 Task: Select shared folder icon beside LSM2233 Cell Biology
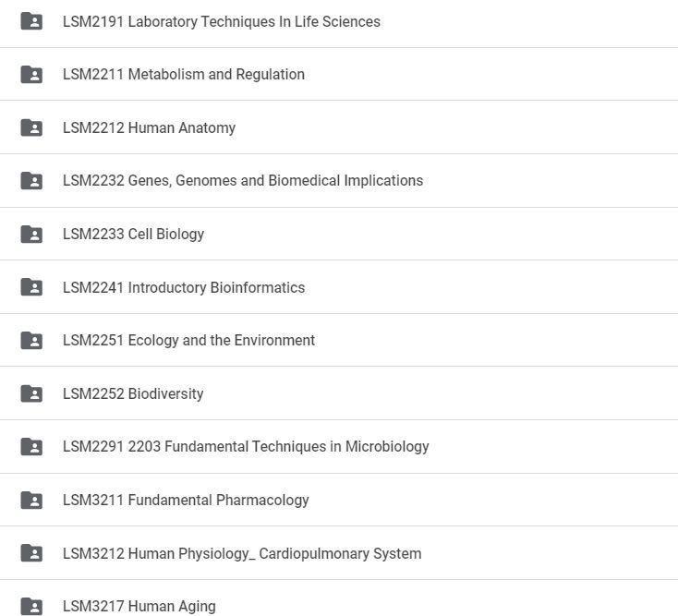[x=31, y=234]
